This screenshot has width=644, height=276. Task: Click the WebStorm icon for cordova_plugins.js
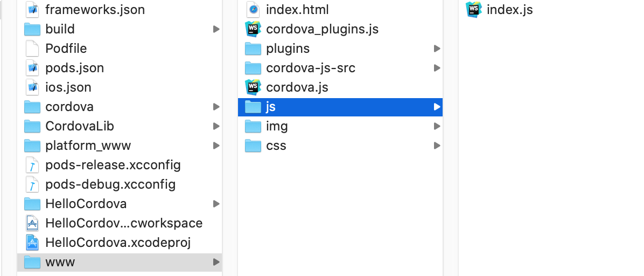pyautogui.click(x=253, y=29)
